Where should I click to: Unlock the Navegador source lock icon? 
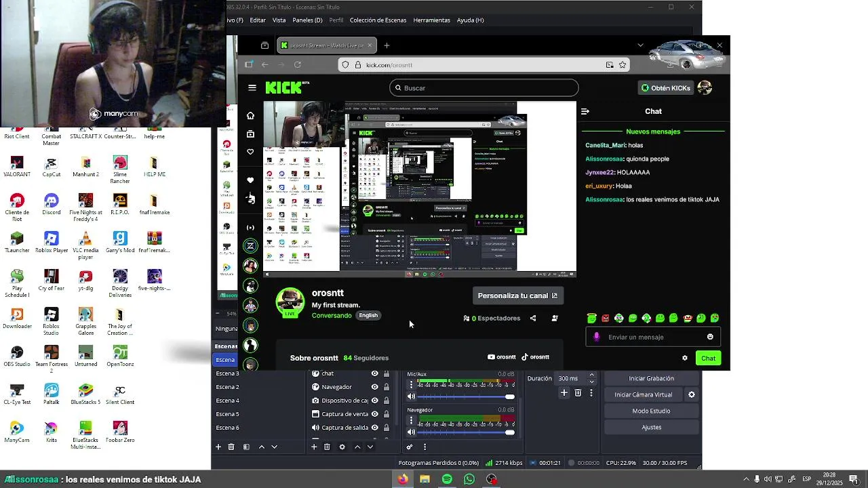click(387, 387)
